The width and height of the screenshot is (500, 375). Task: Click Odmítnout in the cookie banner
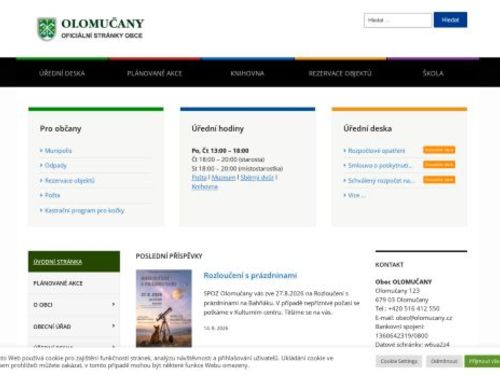[444, 361]
